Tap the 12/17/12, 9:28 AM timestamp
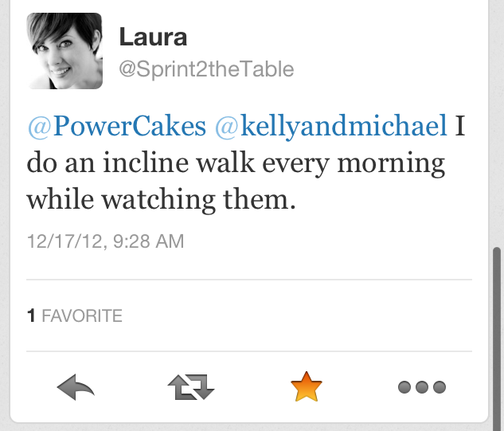The image size is (504, 431). click(105, 241)
